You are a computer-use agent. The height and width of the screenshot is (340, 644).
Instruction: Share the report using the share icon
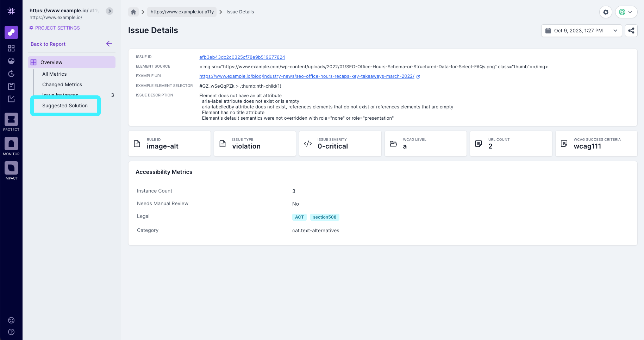click(x=631, y=31)
